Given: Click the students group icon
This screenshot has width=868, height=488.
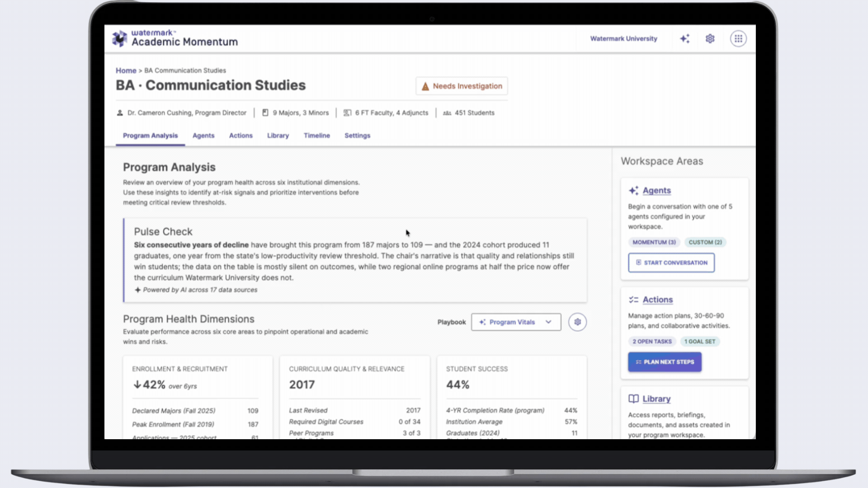Looking at the screenshot, I should click(x=447, y=113).
